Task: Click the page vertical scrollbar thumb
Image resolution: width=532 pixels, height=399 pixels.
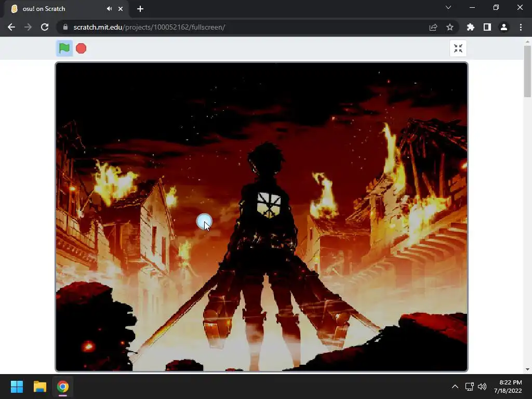Action: click(527, 71)
